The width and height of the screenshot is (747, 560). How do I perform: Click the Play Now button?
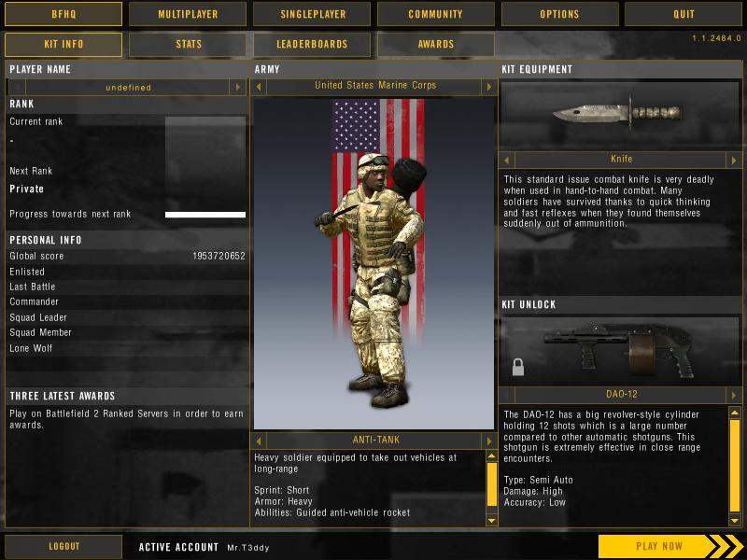pos(669,546)
